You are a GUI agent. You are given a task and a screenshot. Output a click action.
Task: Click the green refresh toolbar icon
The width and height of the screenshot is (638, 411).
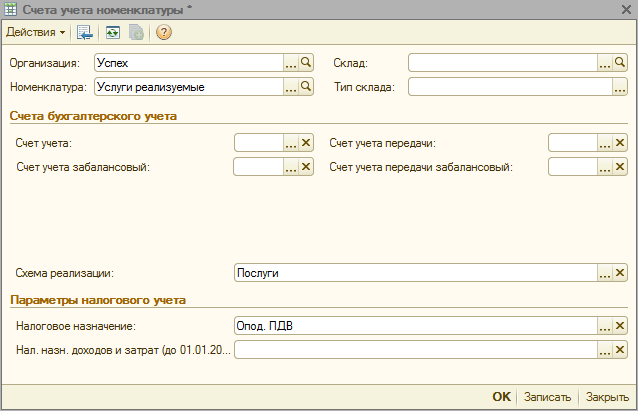[x=113, y=32]
